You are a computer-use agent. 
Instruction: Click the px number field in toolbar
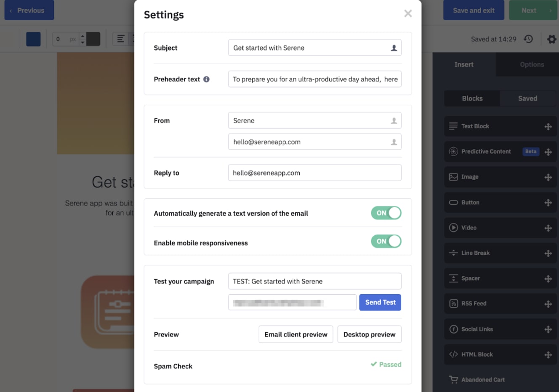66,39
